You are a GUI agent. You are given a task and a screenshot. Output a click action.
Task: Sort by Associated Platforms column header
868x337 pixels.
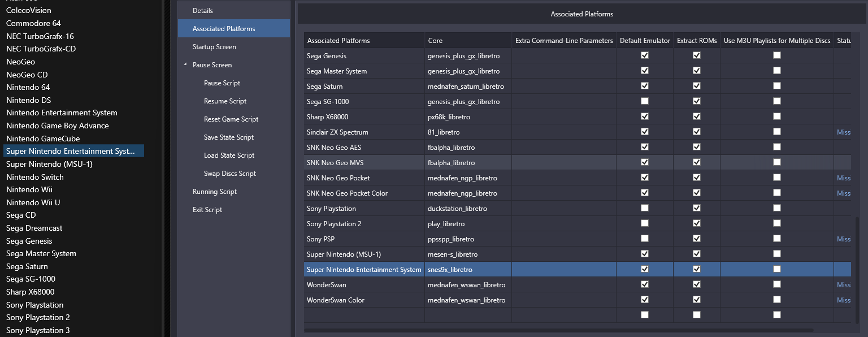(x=364, y=41)
